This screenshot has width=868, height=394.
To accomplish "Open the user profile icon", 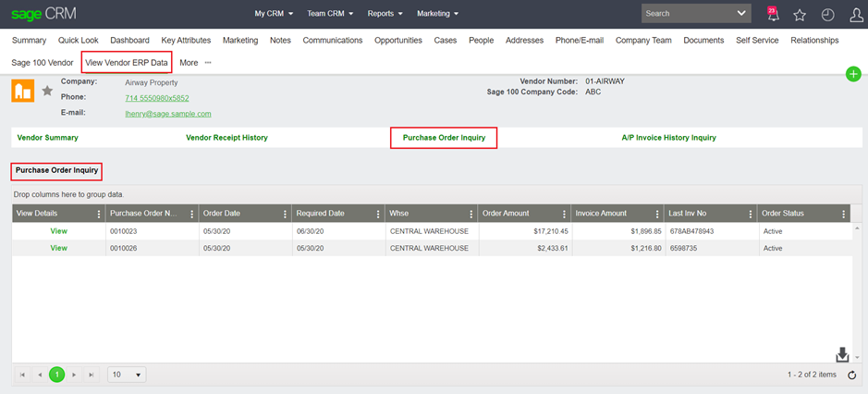I will coord(856,15).
